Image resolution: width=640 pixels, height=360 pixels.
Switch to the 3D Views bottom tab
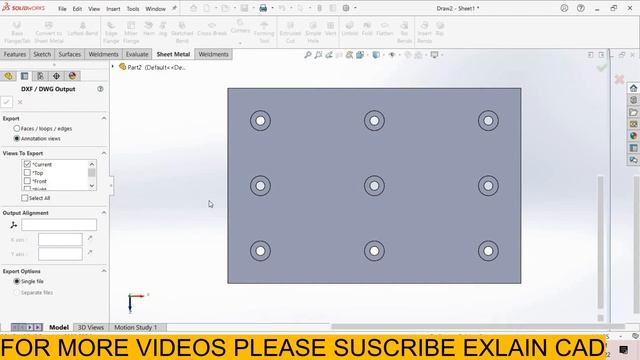click(x=91, y=327)
